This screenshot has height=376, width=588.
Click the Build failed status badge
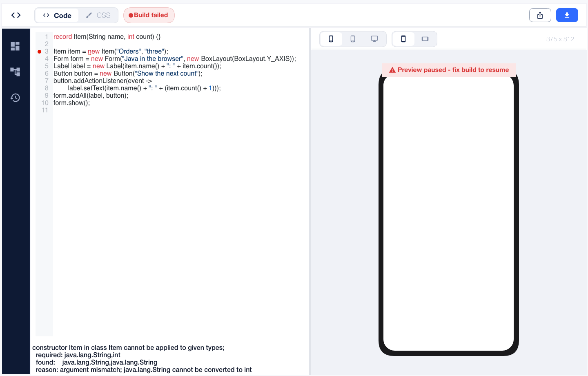pos(149,15)
